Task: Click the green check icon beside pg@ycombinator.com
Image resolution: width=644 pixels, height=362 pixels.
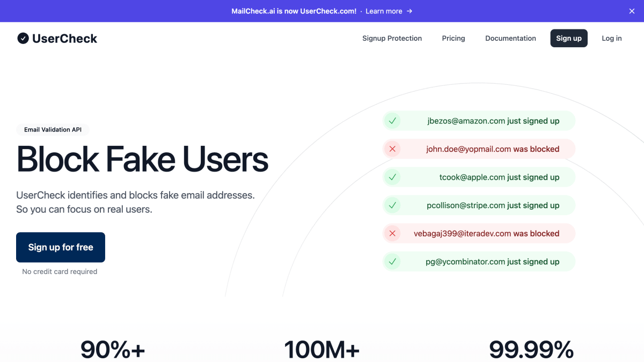Action: click(392, 262)
